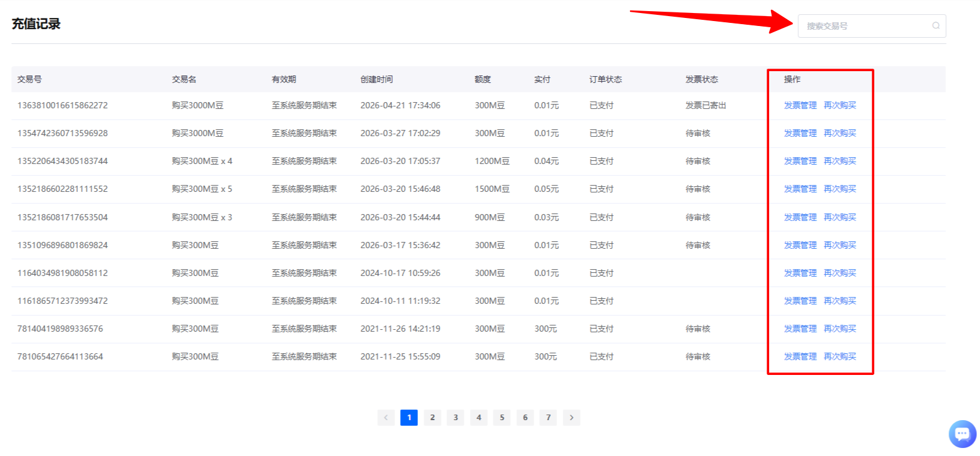Open 发票管理 for order 1161865712373993472
Image resolution: width=980 pixels, height=456 pixels.
[x=800, y=301]
